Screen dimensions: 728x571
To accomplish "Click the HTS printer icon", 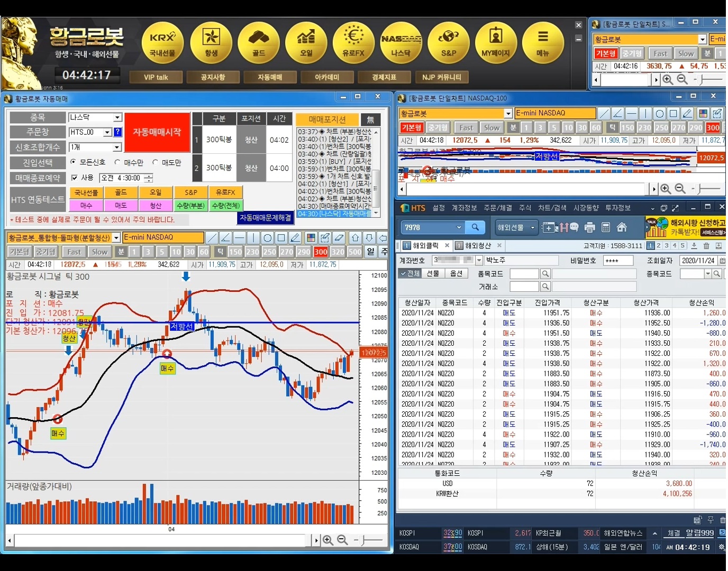I will (x=590, y=227).
